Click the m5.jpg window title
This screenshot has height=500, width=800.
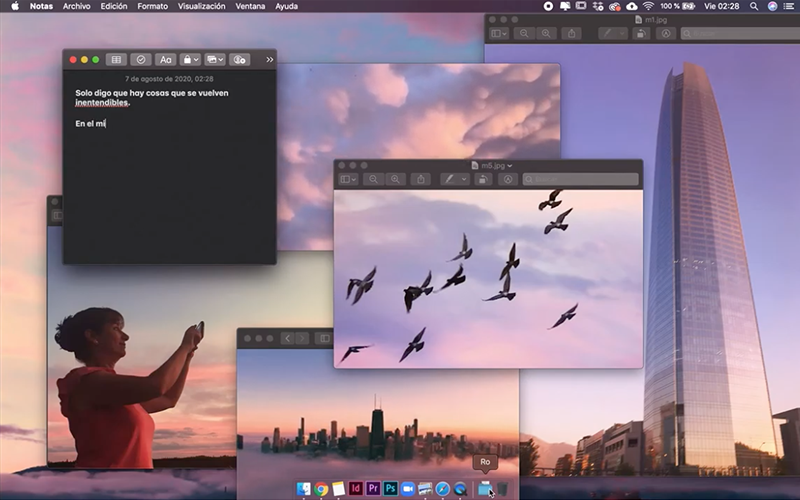click(493, 165)
